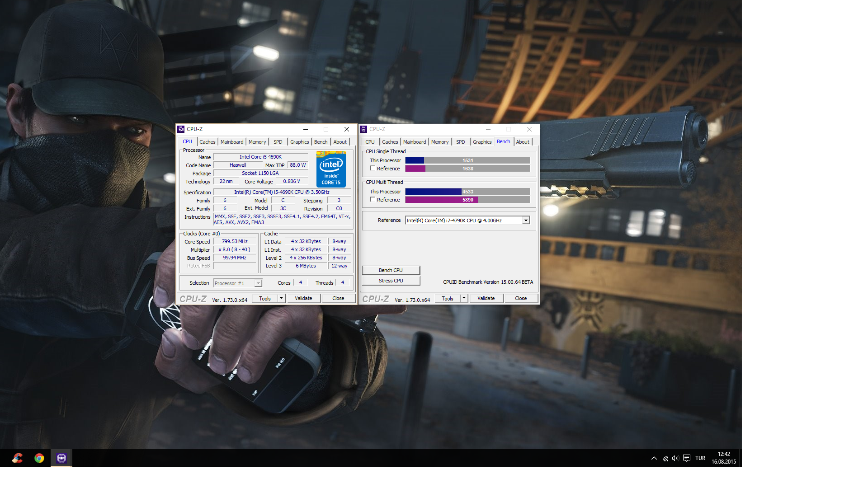The image size is (868, 488).
Task: Open the SPD tab in left window
Action: (x=278, y=142)
